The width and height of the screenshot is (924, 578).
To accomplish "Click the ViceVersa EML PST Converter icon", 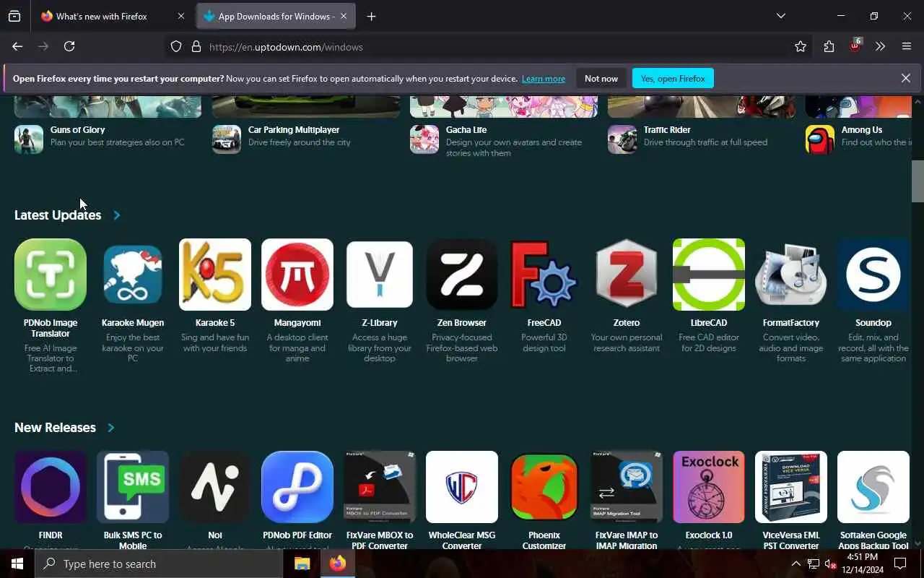I will coord(791,487).
